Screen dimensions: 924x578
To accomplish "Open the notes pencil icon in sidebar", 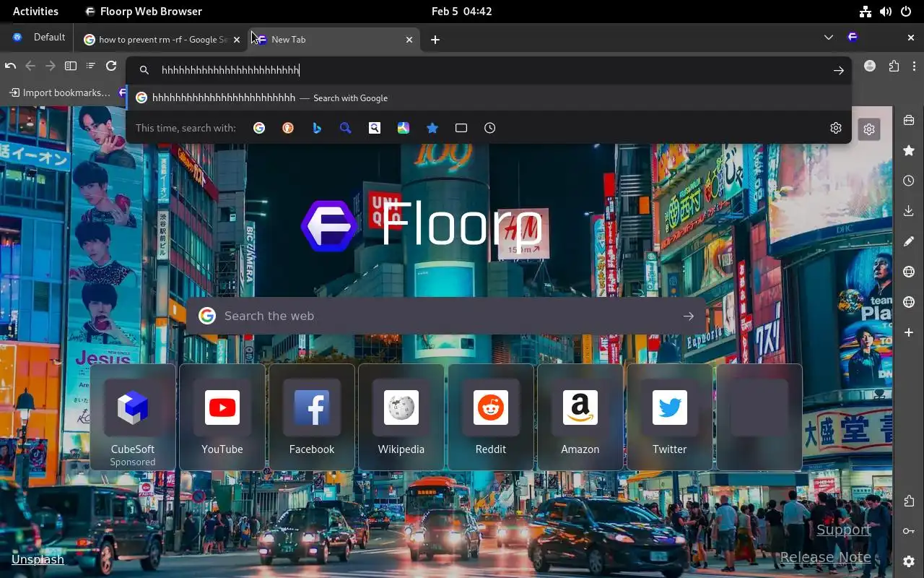I will click(909, 241).
